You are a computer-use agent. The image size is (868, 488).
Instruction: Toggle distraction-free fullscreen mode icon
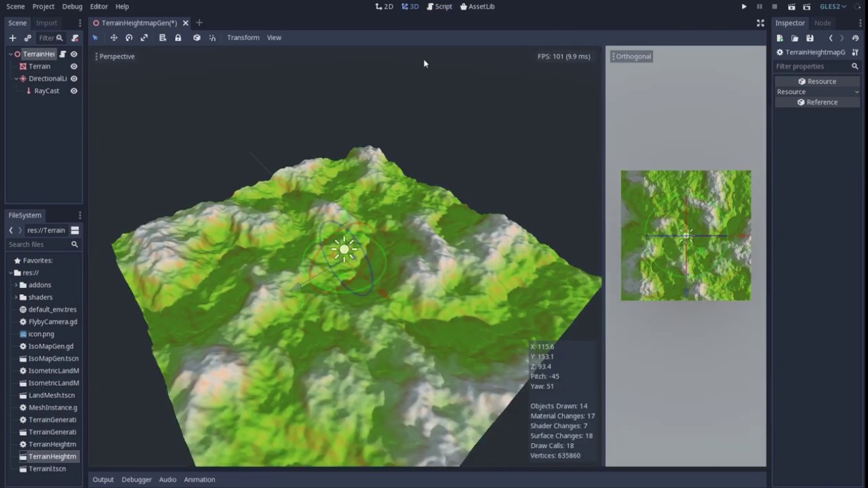pos(760,23)
